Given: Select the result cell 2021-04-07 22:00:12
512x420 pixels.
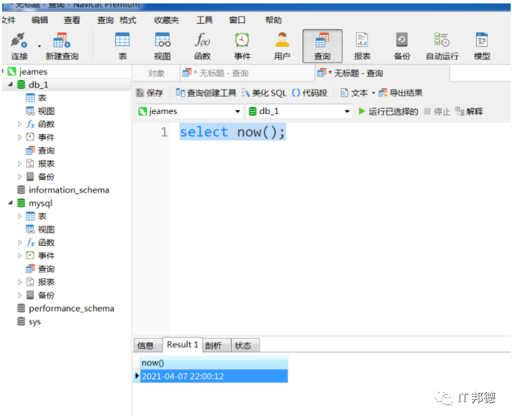Looking at the screenshot, I should point(214,376).
